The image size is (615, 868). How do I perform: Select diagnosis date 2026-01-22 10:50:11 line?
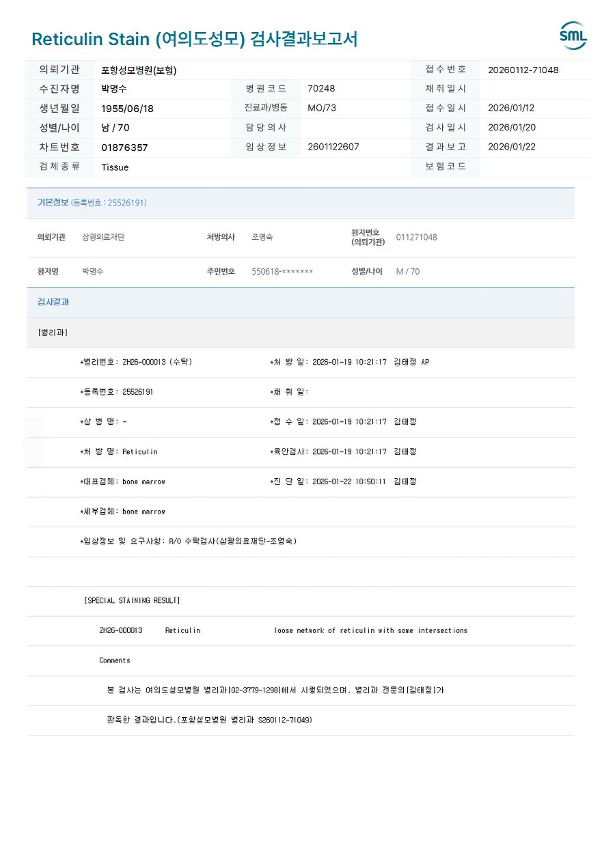[343, 482]
